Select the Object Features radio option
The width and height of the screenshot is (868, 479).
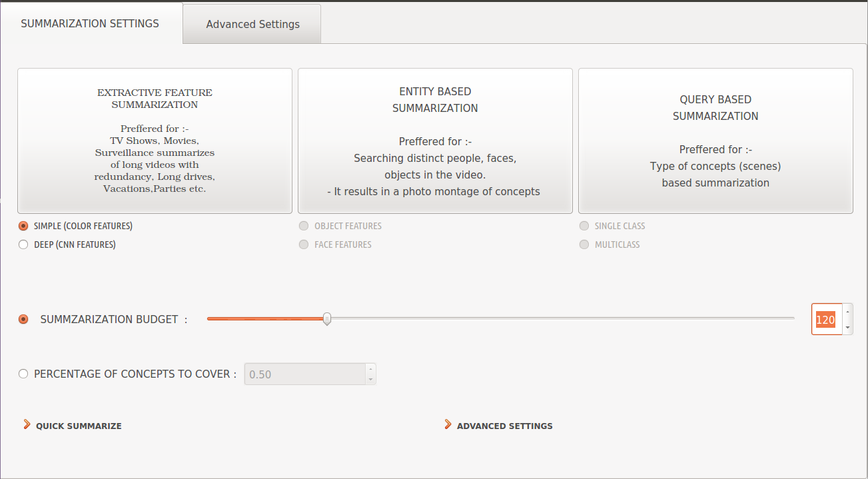click(304, 226)
